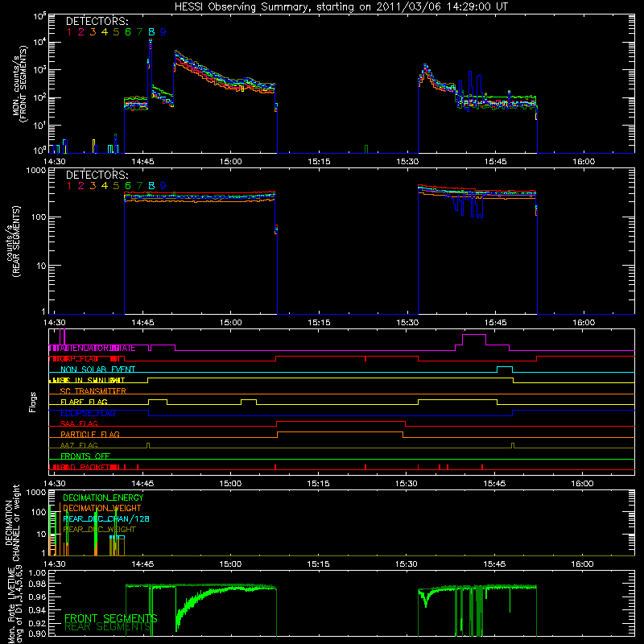Click the REAR SEGMENTS livetime legend text

coord(108,627)
